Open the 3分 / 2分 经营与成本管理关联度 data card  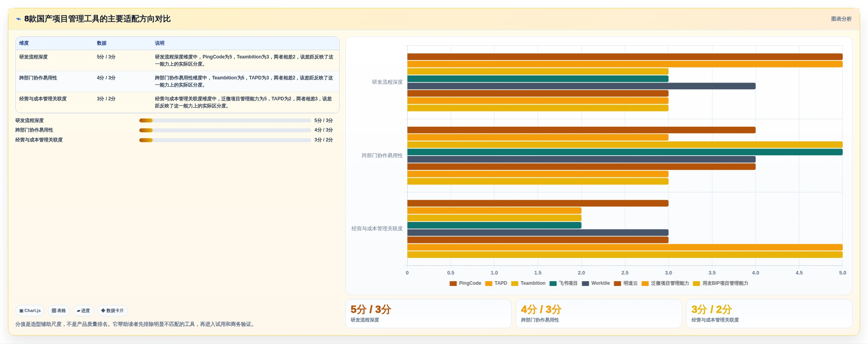click(x=769, y=314)
